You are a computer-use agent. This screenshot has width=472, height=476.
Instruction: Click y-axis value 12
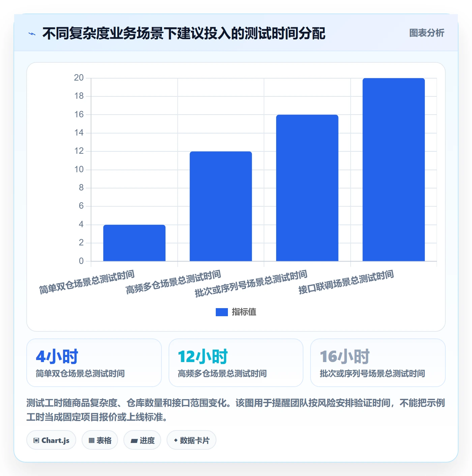click(x=79, y=151)
